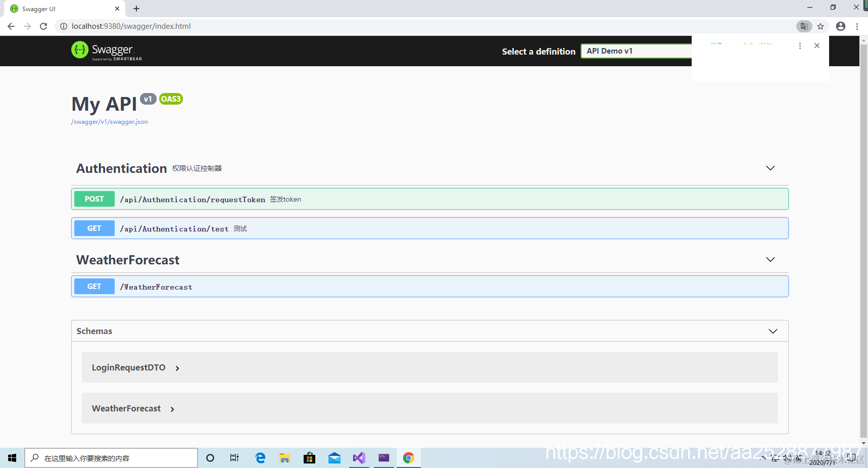Expand the LoginRequestDTO schema arrow
This screenshot has width=868, height=468.
coord(177,368)
